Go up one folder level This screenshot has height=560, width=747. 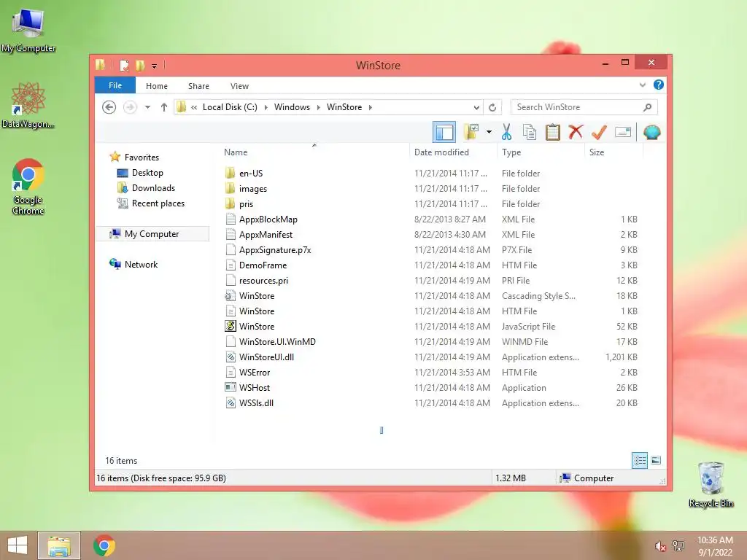pyautogui.click(x=164, y=107)
